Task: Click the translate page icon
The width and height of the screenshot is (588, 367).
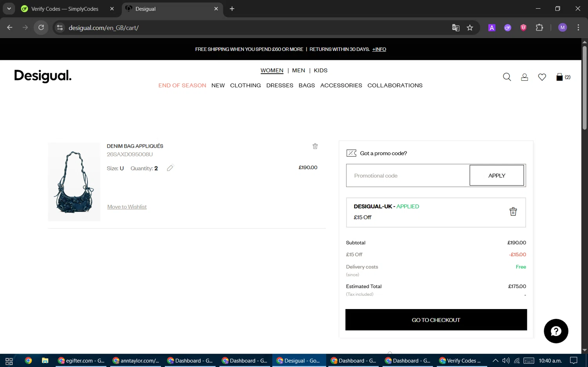Action: 456,27
